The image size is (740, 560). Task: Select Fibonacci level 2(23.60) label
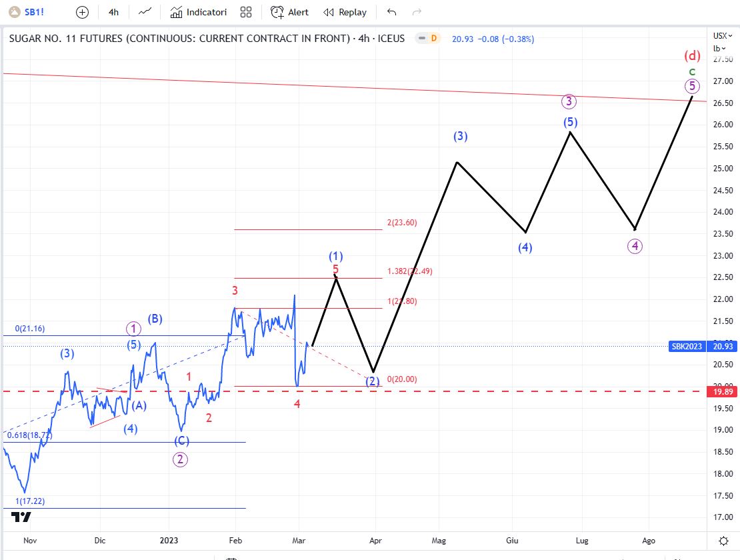(x=402, y=223)
